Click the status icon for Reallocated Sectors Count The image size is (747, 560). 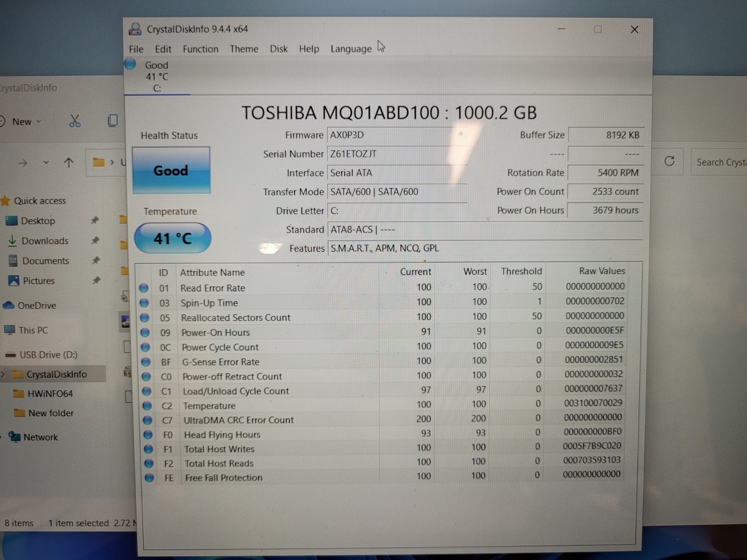145,318
